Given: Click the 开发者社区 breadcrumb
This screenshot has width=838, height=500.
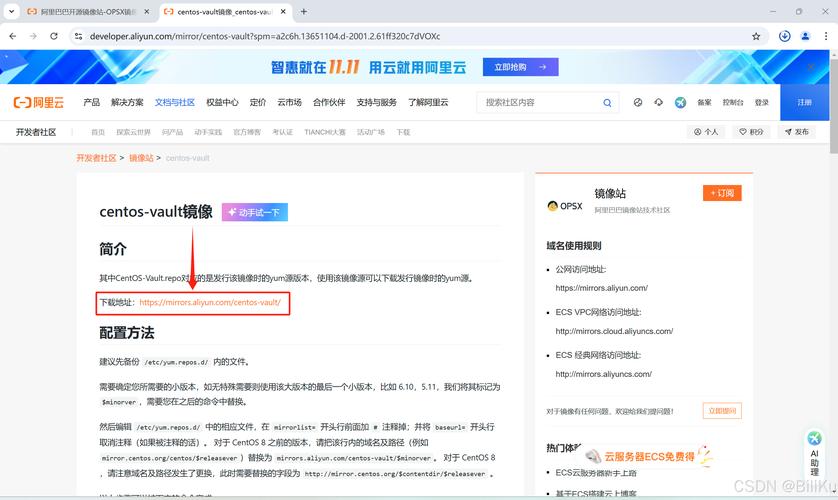Looking at the screenshot, I should [96, 158].
